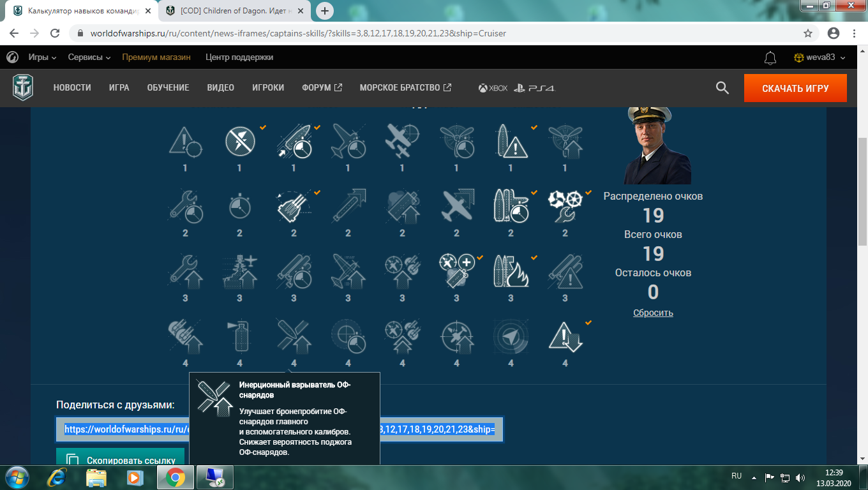
Task: Deselect the checked plus-circle skill in tier 3
Action: click(x=456, y=271)
